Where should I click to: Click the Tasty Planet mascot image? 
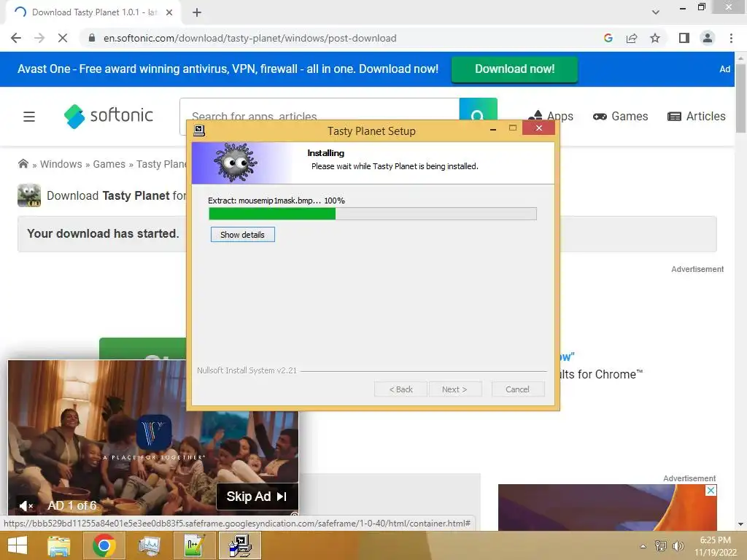pos(236,163)
